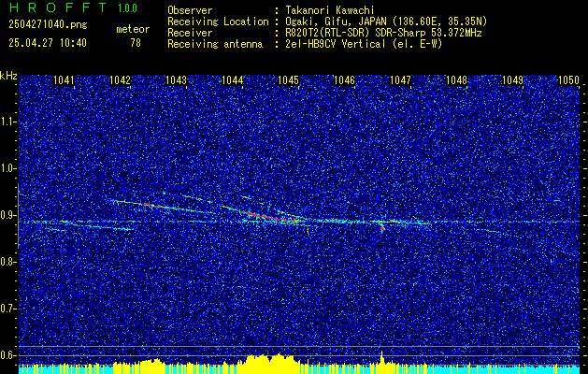Click the red meteor echo near 1047

(x=382, y=228)
